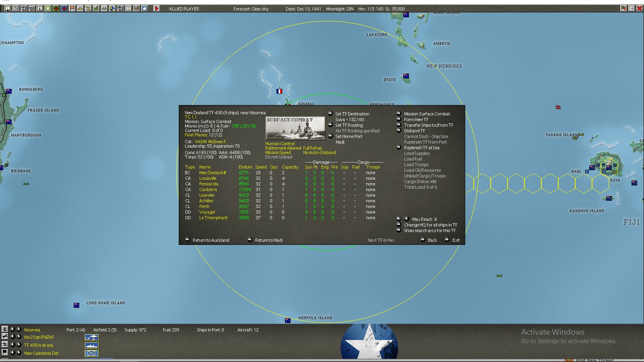Click Return to Auckland
Viewport: 644px width, 362px height.
point(211,240)
